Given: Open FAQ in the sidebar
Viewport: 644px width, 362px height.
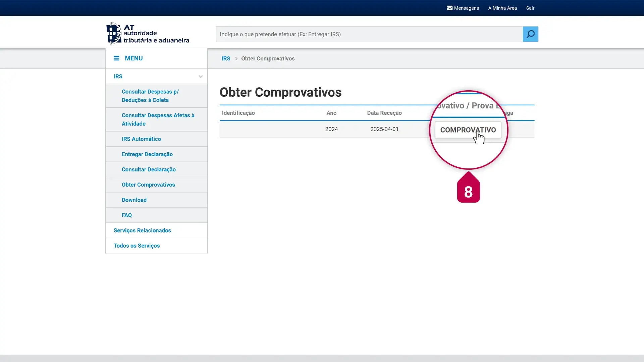Looking at the screenshot, I should tap(126, 215).
